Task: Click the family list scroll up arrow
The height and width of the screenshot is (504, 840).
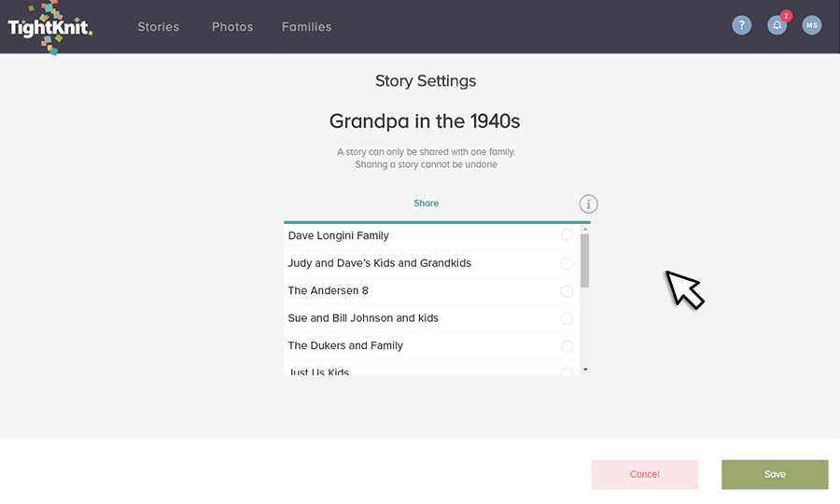Action: click(585, 230)
